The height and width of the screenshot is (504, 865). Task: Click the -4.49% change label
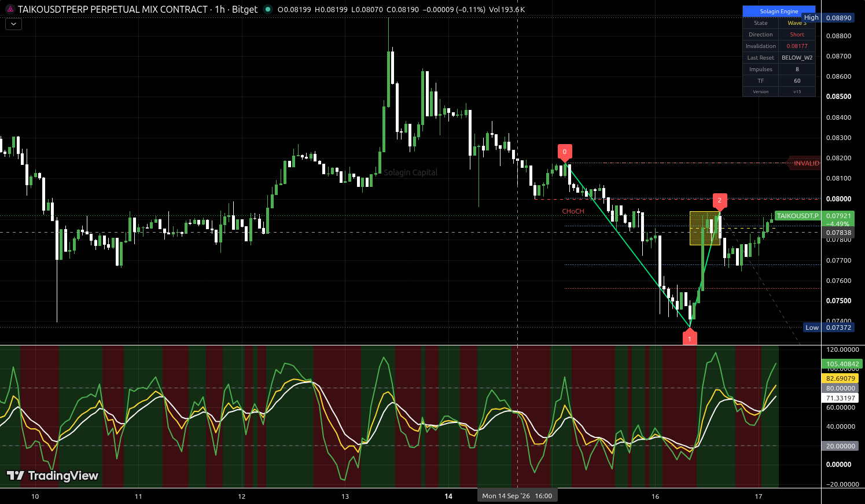[838, 224]
